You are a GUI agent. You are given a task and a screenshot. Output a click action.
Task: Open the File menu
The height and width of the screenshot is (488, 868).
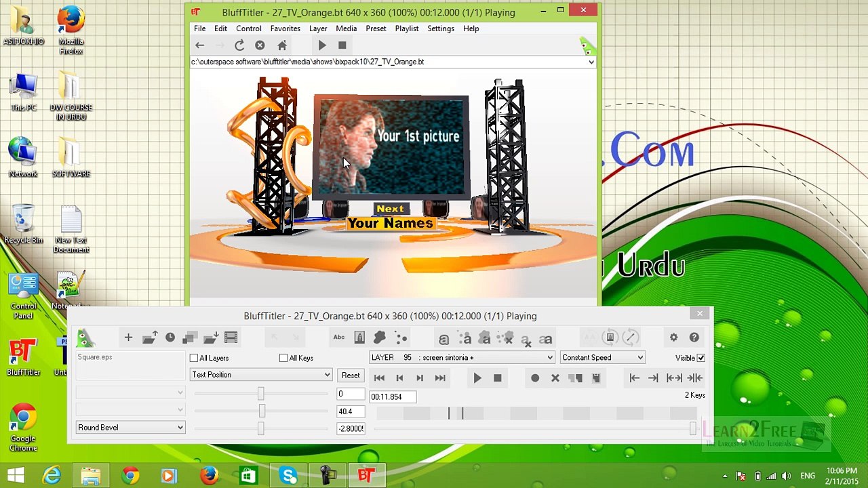[x=200, y=28]
